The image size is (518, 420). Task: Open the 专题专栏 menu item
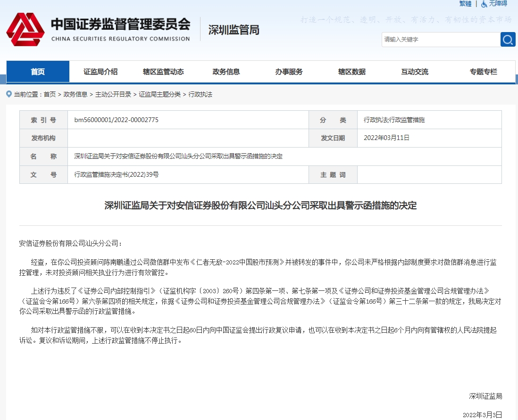(483, 72)
